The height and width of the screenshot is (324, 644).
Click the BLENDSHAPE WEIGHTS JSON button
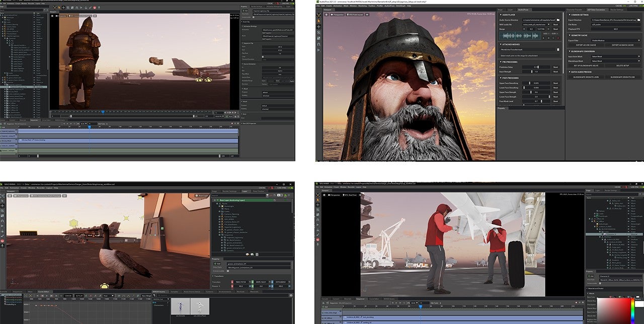(586, 77)
